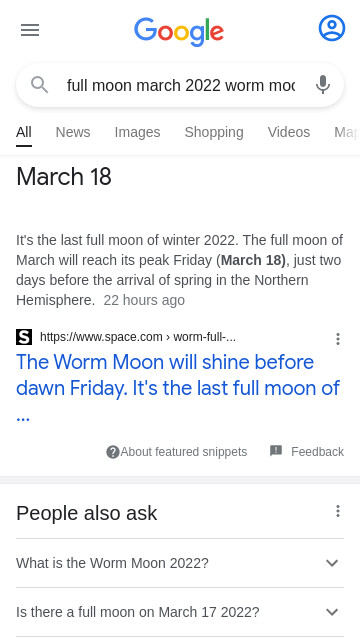
Task: Click the Feedback flag icon
Action: 276,451
